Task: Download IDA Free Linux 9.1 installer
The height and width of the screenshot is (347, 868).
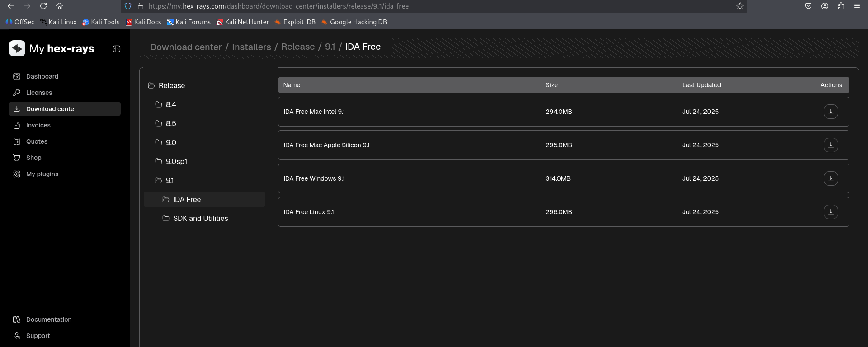Action: (830, 212)
